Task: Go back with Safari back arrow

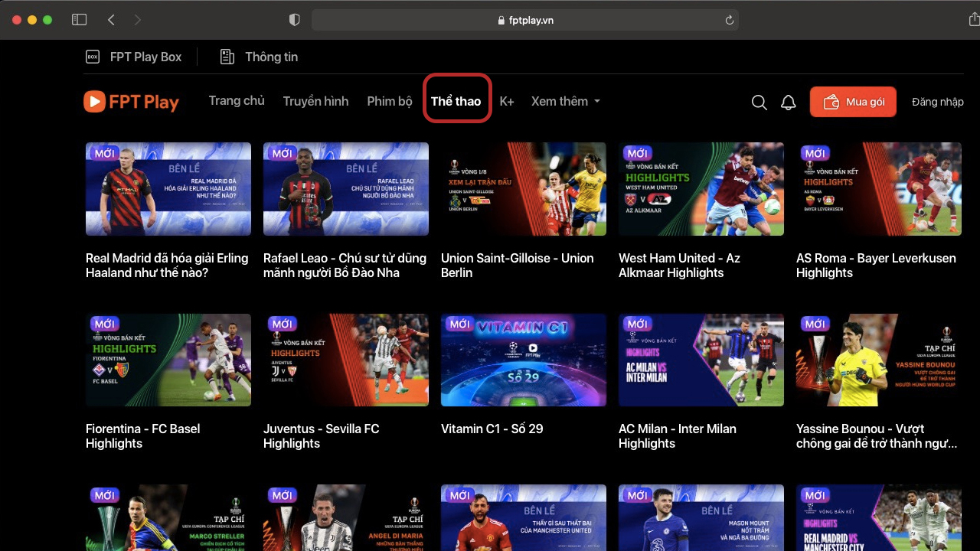Action: [111, 20]
